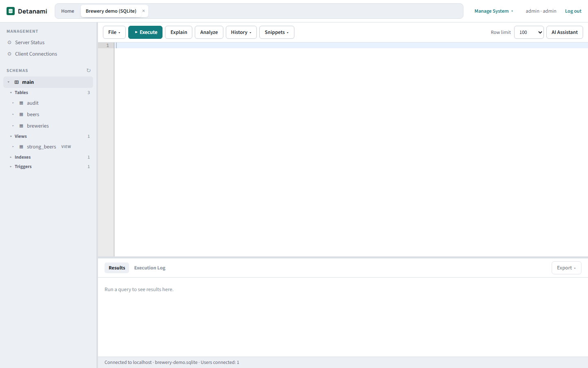Expand the Triggers group
Screen dimensions: 588x368
tap(11, 167)
